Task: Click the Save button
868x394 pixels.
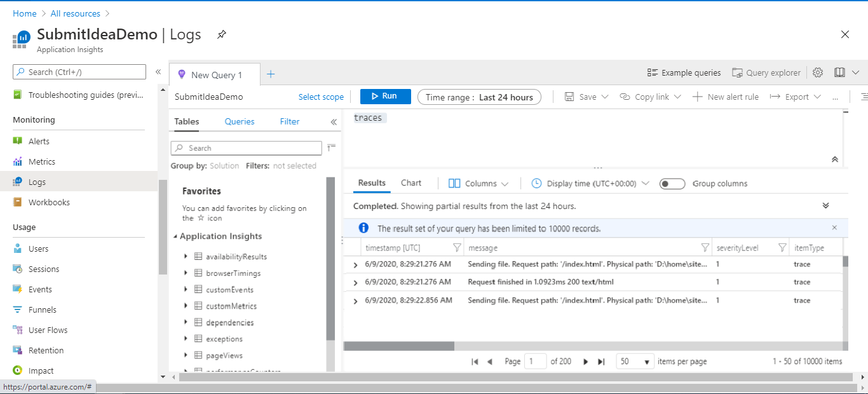Action: click(581, 97)
